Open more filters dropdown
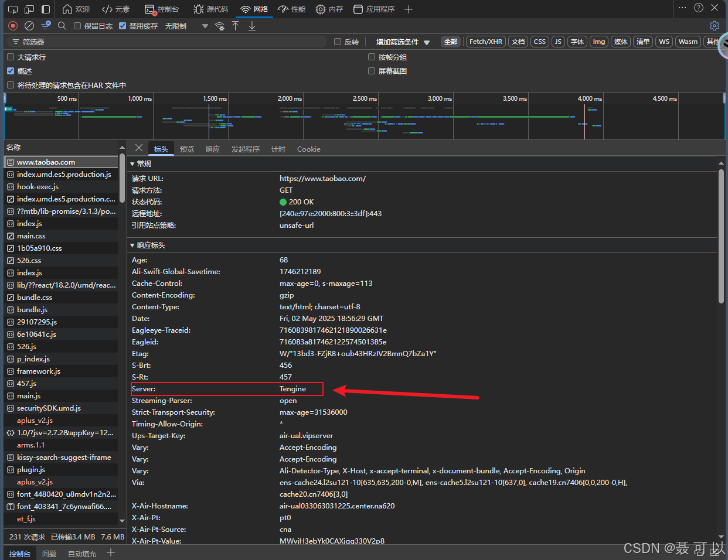The height and width of the screenshot is (560, 728). [403, 42]
